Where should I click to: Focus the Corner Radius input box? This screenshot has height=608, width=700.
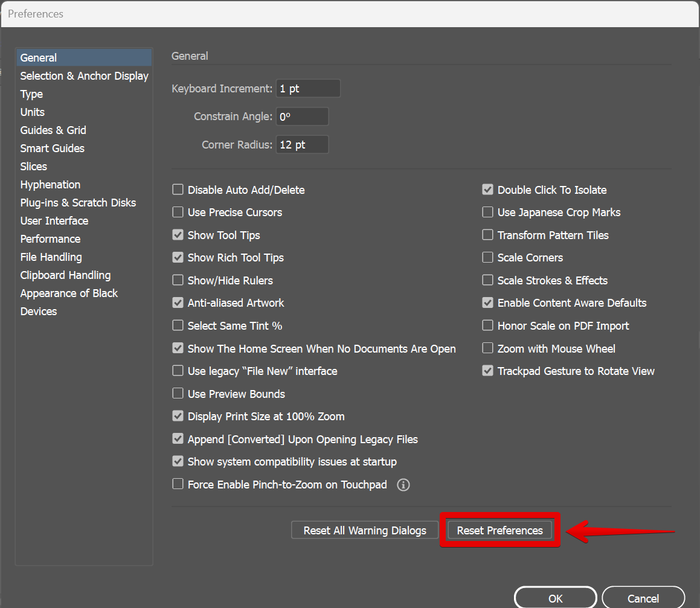pos(302,145)
